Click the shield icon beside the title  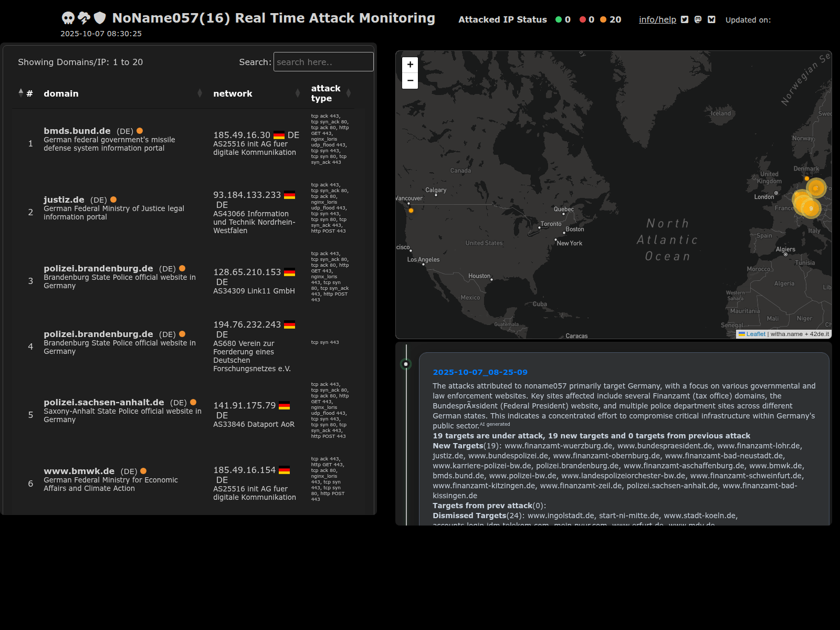click(100, 18)
